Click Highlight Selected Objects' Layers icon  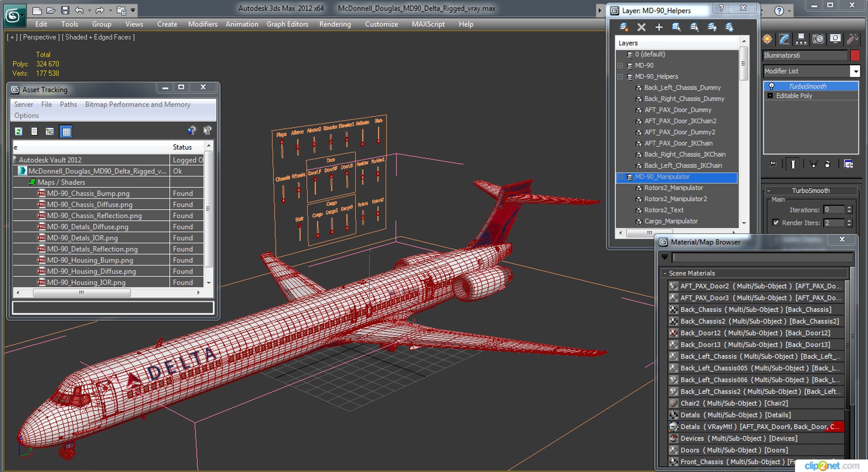[694, 27]
